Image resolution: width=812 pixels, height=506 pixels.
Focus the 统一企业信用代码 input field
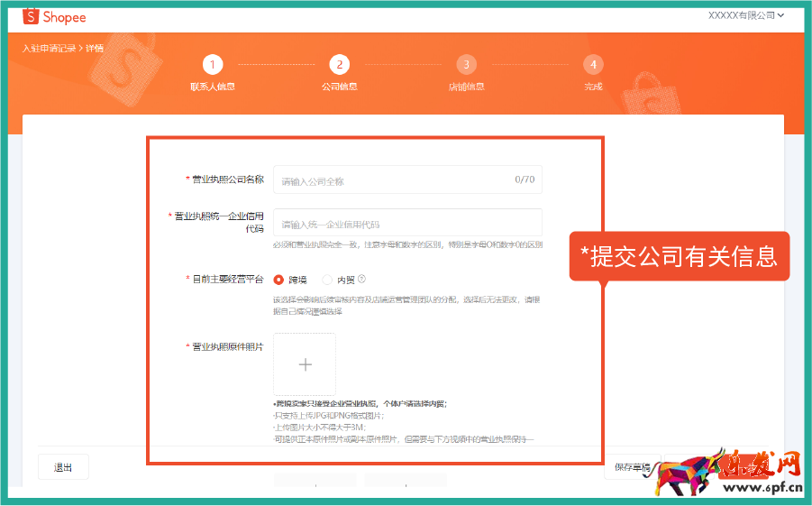pyautogui.click(x=407, y=224)
